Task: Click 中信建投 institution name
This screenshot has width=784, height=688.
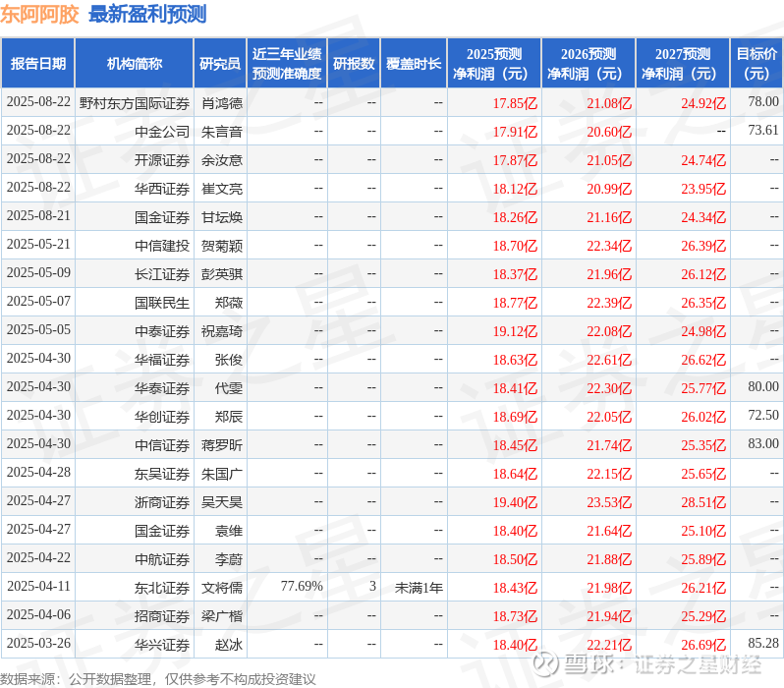Action: pos(162,246)
